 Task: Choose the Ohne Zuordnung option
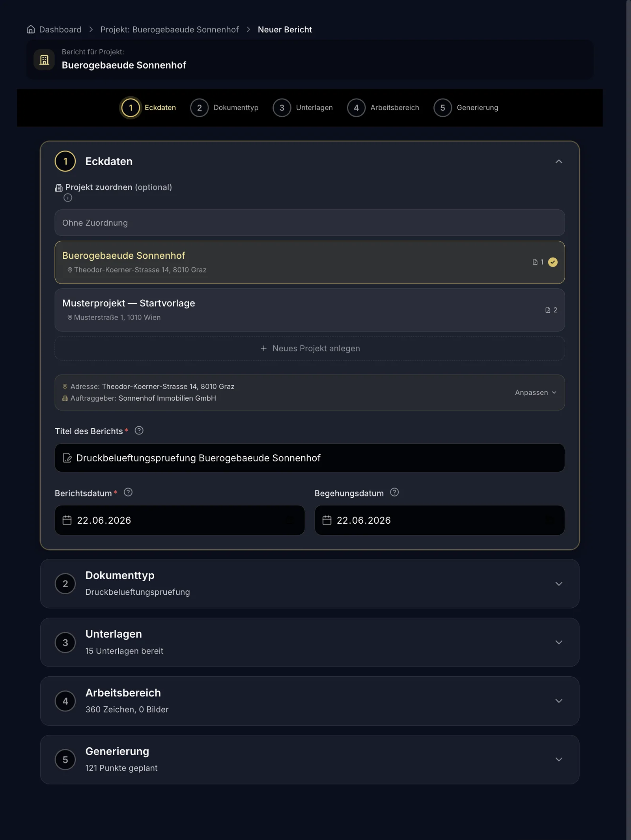pos(310,223)
